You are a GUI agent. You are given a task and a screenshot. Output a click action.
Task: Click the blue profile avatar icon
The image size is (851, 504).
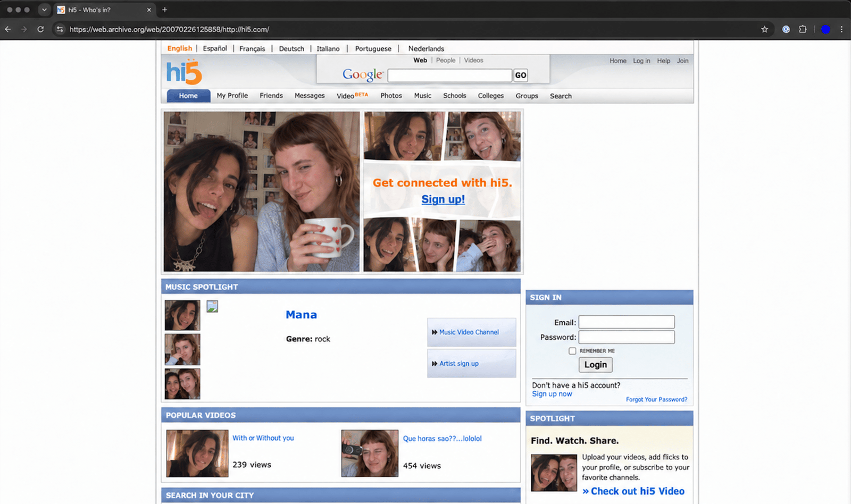pos(825,29)
